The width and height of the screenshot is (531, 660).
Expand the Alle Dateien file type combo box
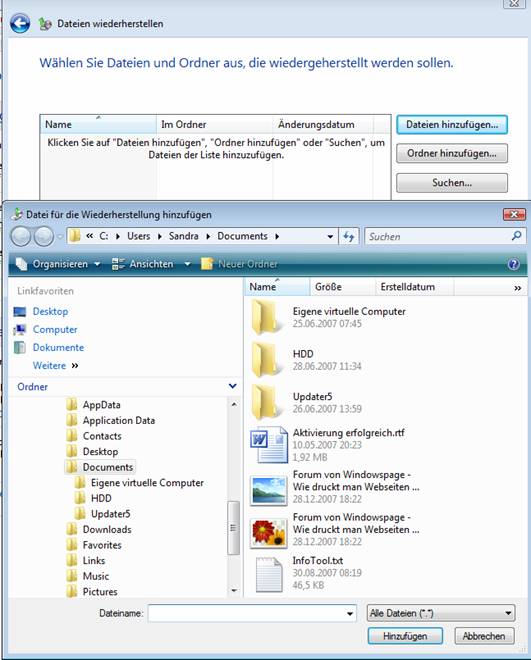pos(441,613)
